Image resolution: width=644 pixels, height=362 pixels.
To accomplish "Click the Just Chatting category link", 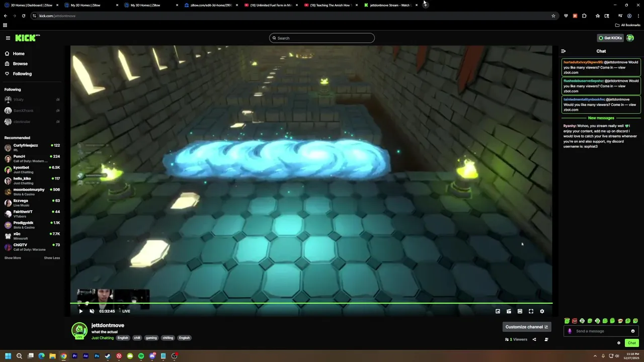I will click(x=103, y=338).
